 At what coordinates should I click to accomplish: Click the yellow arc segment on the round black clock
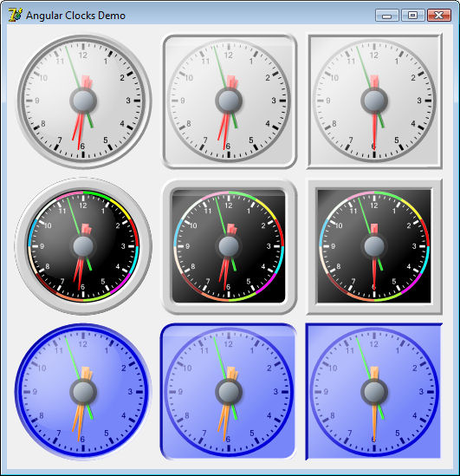pos(121,207)
